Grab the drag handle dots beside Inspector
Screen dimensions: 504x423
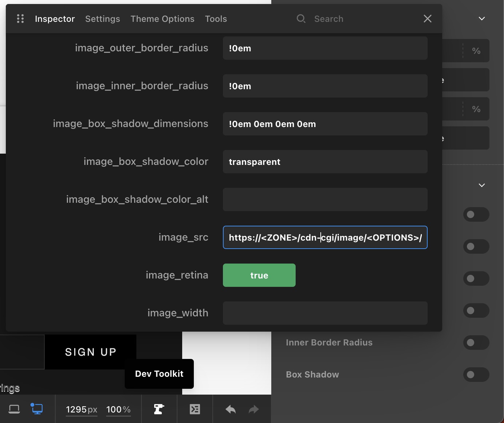coord(20,19)
